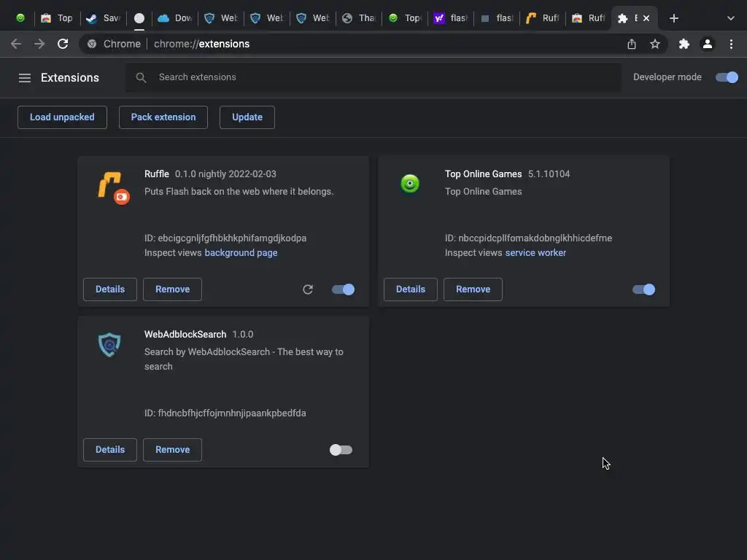The height and width of the screenshot is (560, 747).
Task: Click the Pack extension button
Action: point(163,117)
